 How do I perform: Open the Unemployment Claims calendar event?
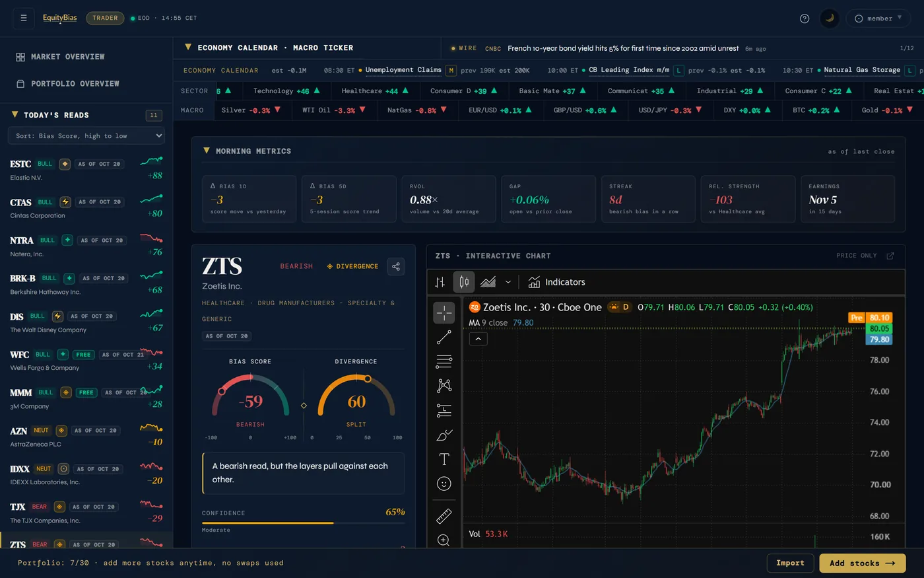click(403, 70)
